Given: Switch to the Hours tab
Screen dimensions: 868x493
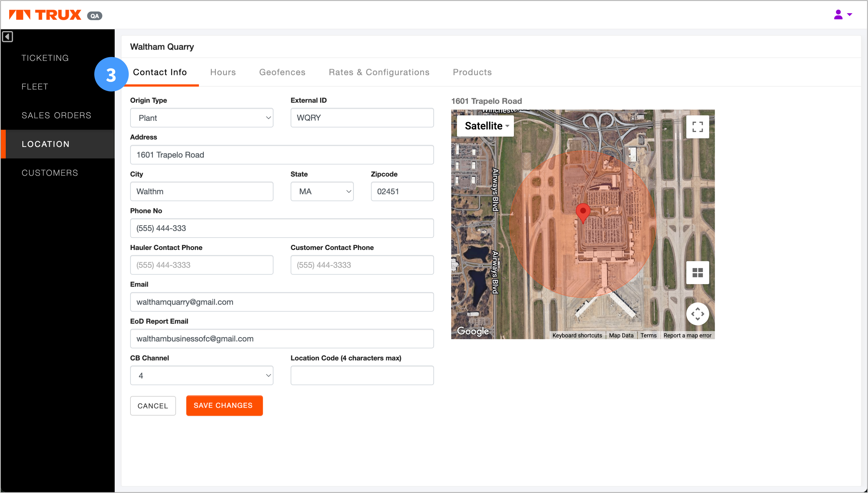Looking at the screenshot, I should coord(223,72).
